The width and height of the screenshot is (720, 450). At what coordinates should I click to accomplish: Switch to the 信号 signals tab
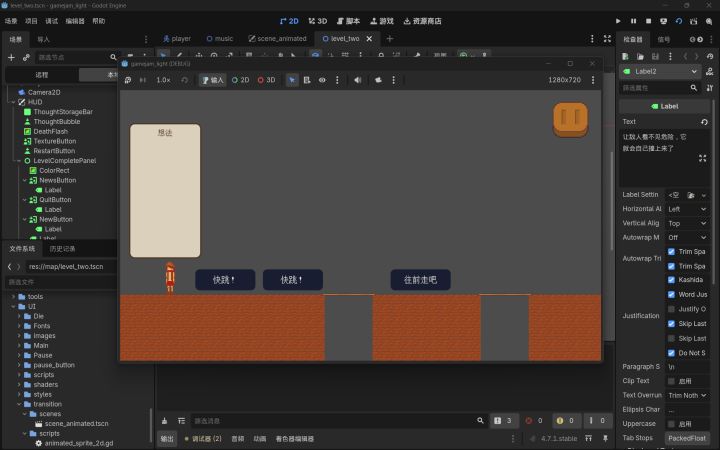tap(664, 39)
